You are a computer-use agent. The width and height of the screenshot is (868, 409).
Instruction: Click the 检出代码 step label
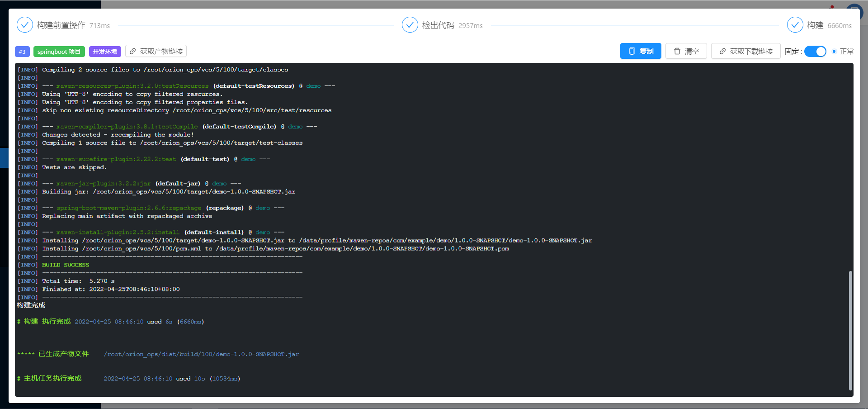coord(438,25)
